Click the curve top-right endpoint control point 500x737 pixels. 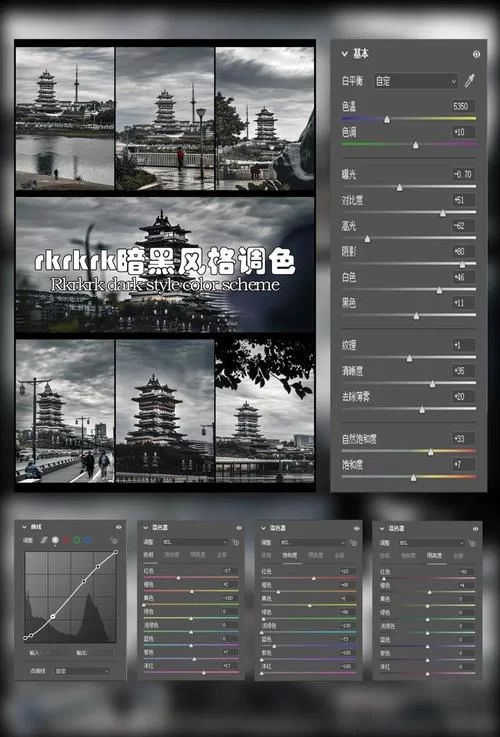click(116, 552)
